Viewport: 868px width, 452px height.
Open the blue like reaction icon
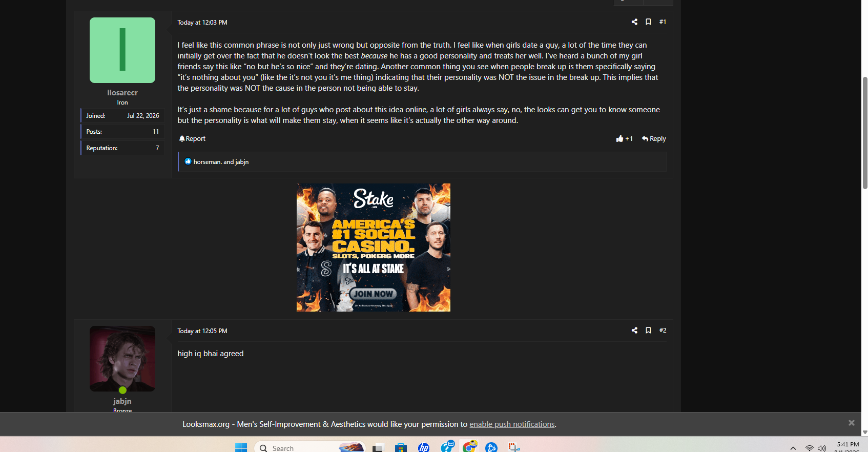click(188, 161)
